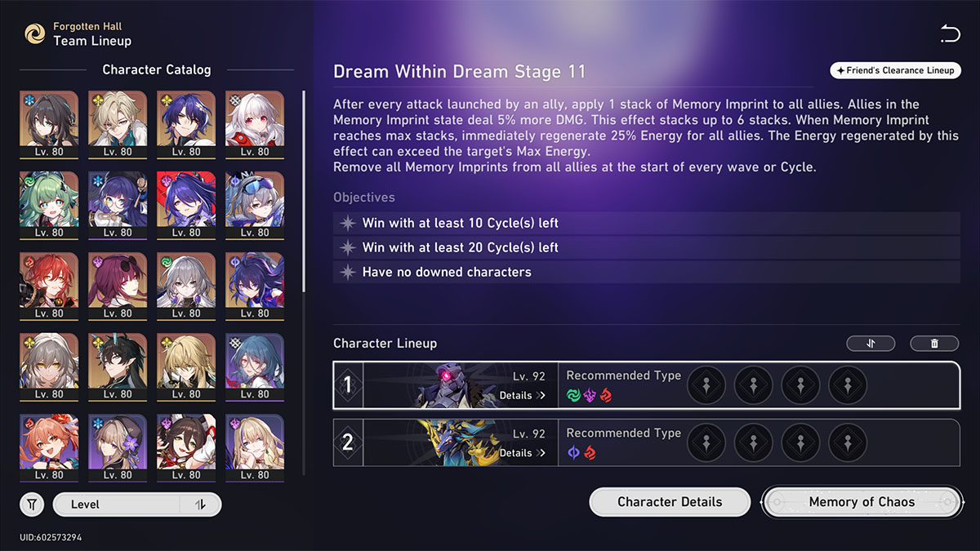980x551 pixels.
Task: Choose the red-haired character portrait in third row
Action: pos(49,286)
